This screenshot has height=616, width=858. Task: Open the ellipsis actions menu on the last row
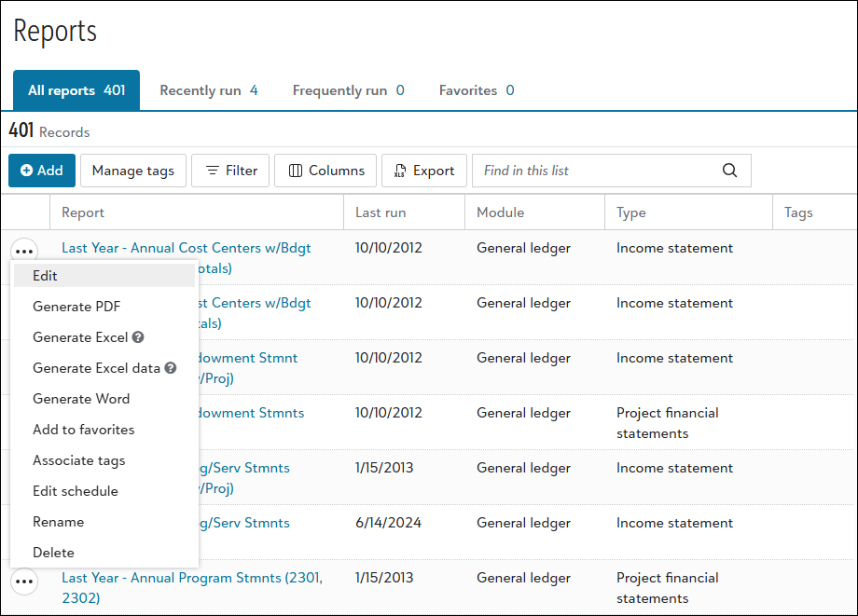(24, 581)
